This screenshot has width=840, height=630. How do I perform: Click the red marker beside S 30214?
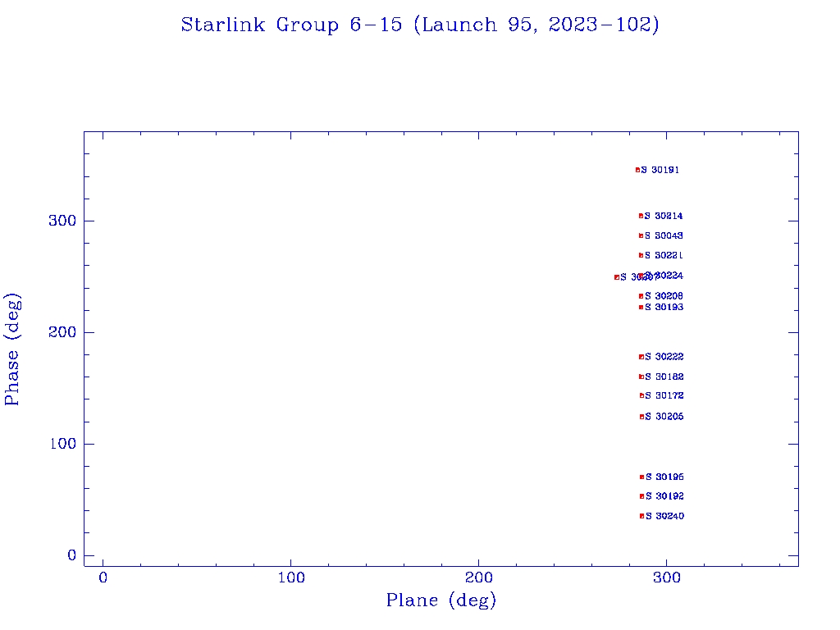[x=641, y=216]
